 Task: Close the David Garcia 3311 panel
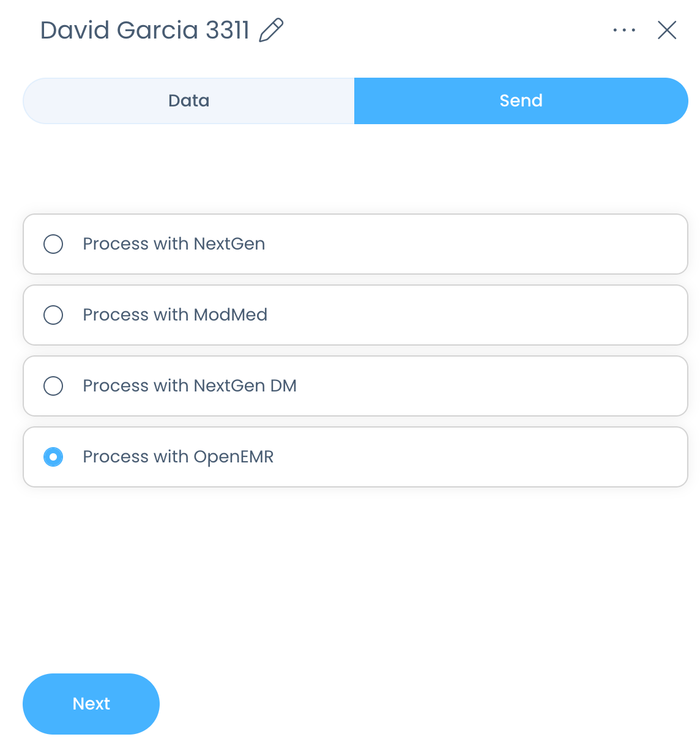[x=667, y=30]
